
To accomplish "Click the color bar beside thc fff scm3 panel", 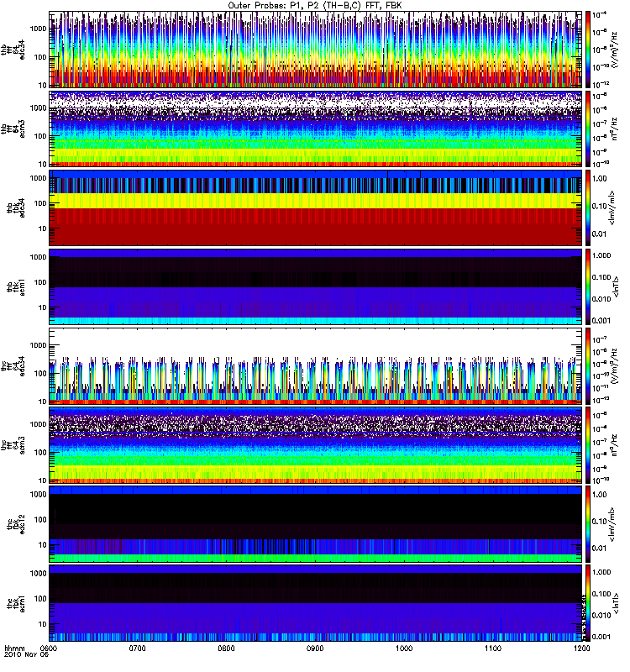I will click(x=588, y=444).
